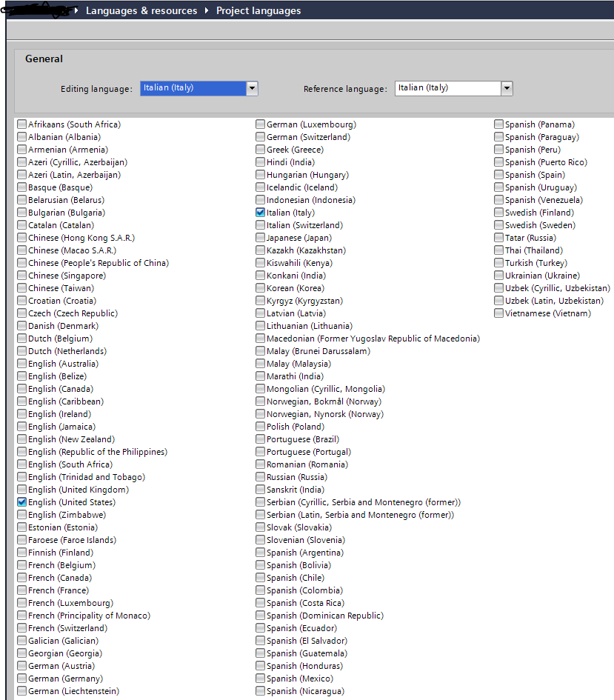The image size is (614, 700).
Task: Open the Editing language dropdown arrow
Action: pos(252,88)
